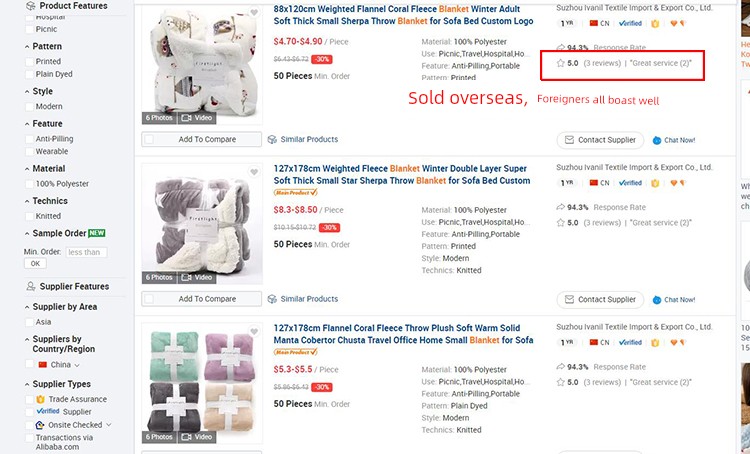
Task: Expand the Onsite Checked dropdown arrow
Action: pos(108,425)
